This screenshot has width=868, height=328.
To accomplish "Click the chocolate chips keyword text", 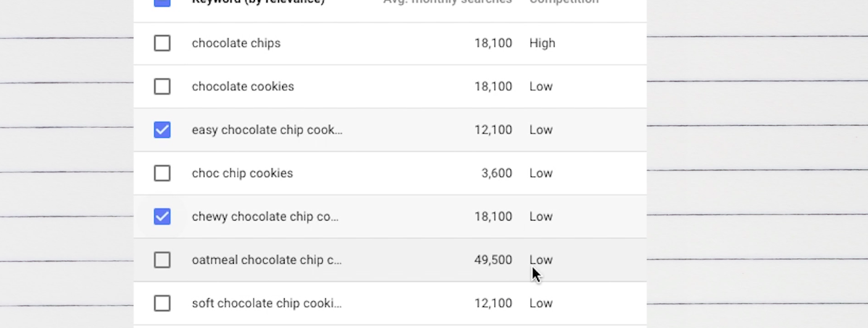I will pos(236,43).
